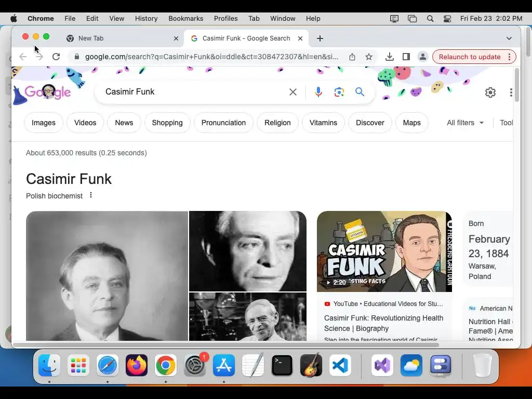Submit search with the magnifier icon
Image resolution: width=532 pixels, height=399 pixels.
(x=360, y=92)
